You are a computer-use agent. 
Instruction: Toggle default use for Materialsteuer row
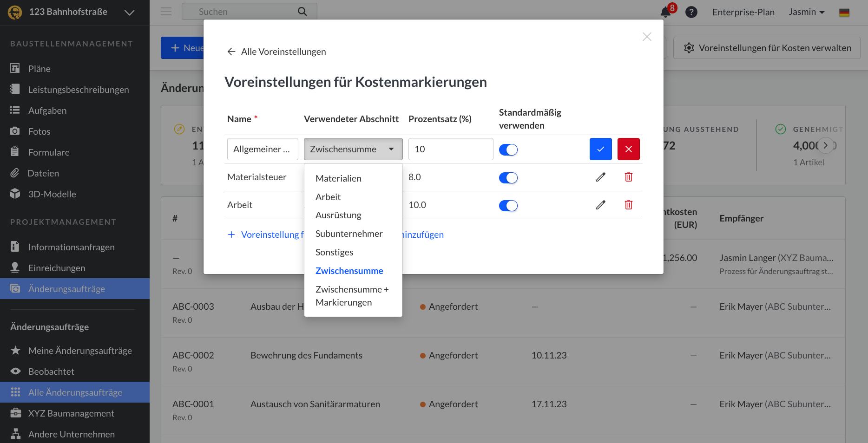[508, 177]
